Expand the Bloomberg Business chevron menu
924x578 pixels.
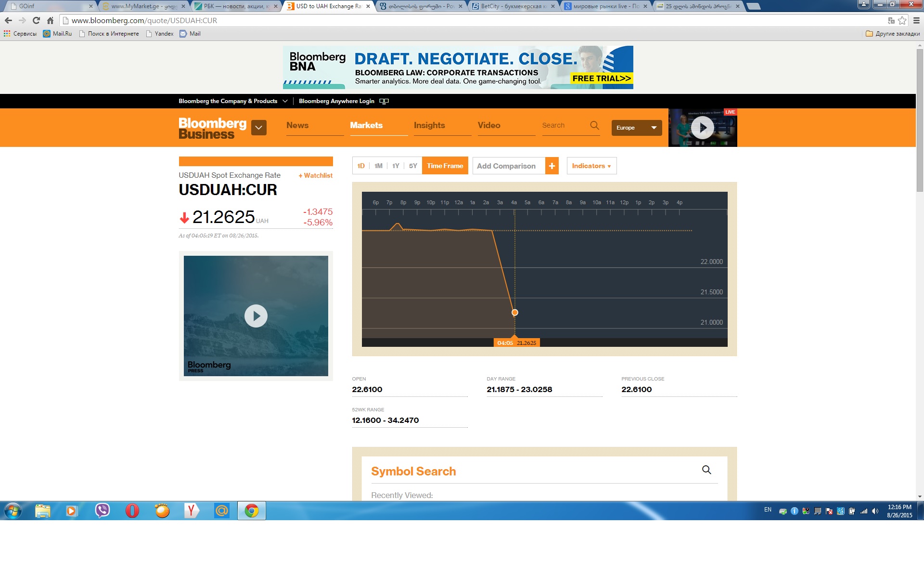pos(258,128)
